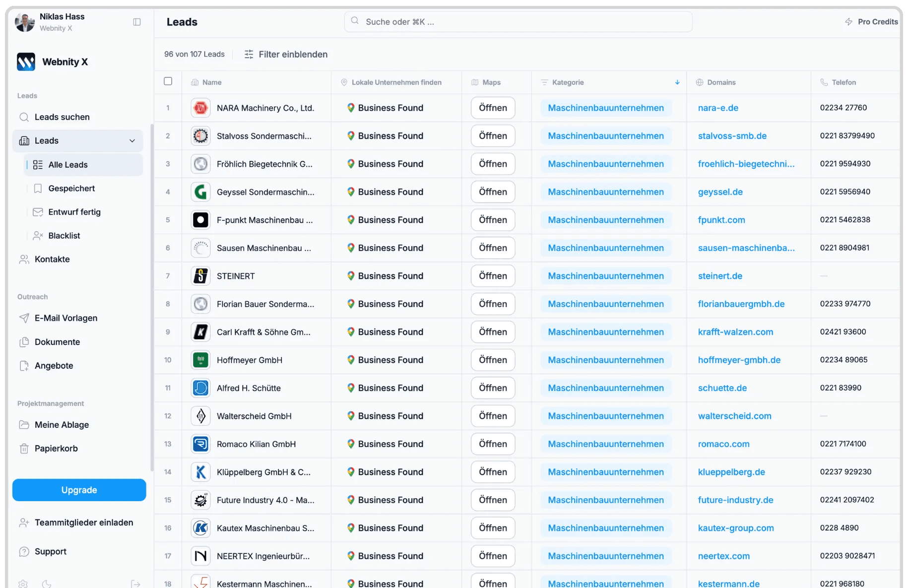Toggle Kategorie sort arrow

tap(677, 82)
